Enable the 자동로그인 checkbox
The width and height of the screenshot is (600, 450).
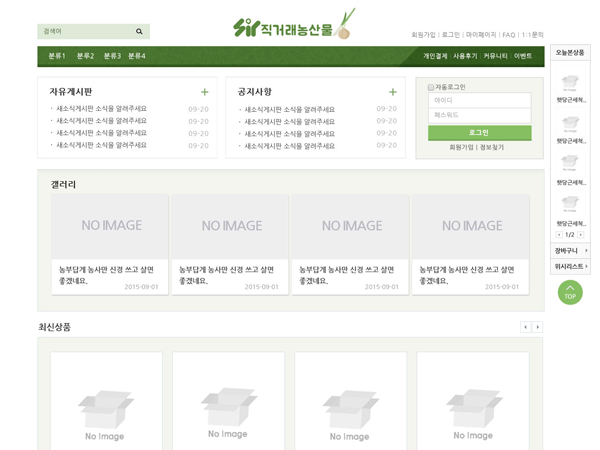pyautogui.click(x=431, y=87)
